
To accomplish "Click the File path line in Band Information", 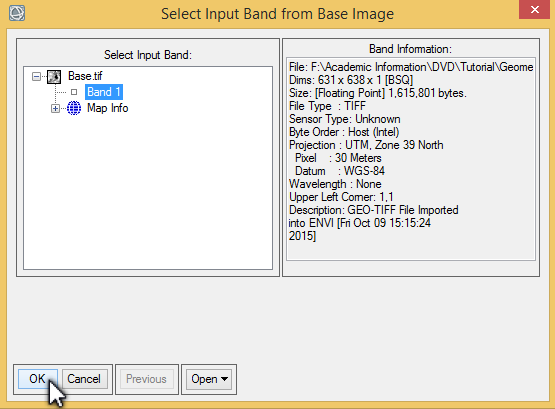I will tap(411, 67).
